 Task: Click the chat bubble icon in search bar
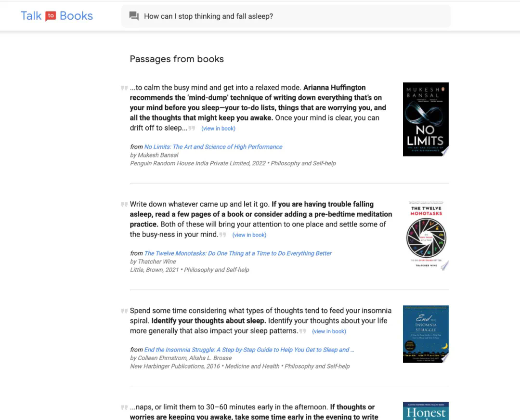click(x=134, y=16)
